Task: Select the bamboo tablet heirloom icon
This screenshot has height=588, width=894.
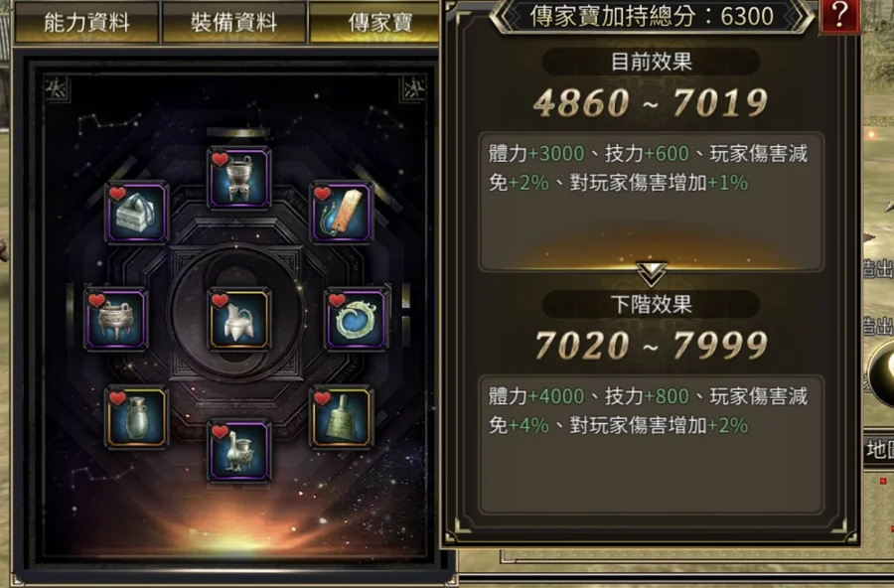Action: pyautogui.click(x=341, y=213)
